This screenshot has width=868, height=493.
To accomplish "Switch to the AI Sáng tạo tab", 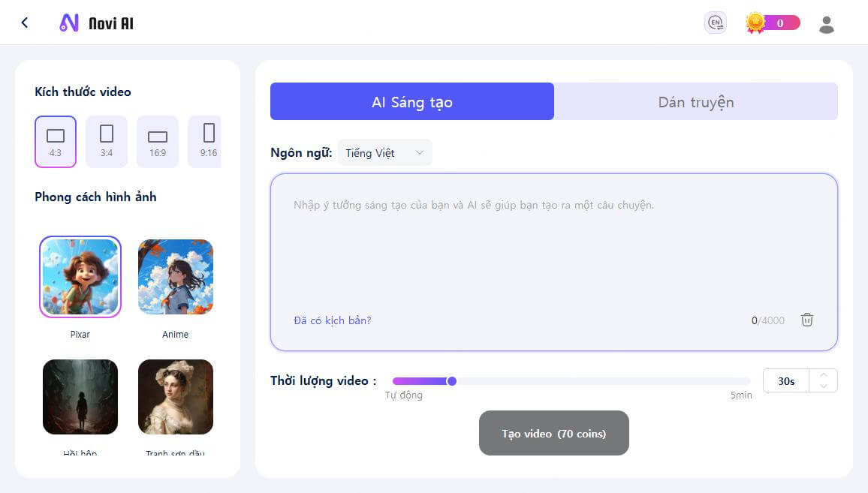I will click(x=411, y=102).
